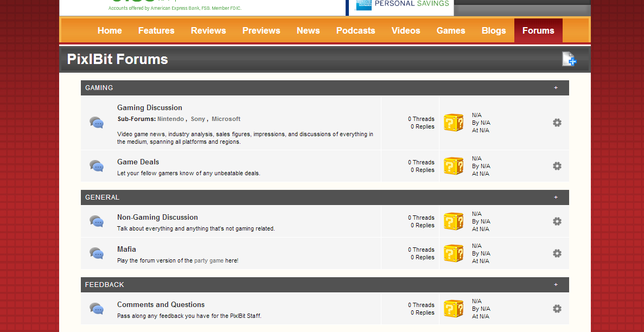Viewport: 644px width, 332px height.
Task: Click the Gaming Discussion chat bubble icon
Action: tap(97, 123)
